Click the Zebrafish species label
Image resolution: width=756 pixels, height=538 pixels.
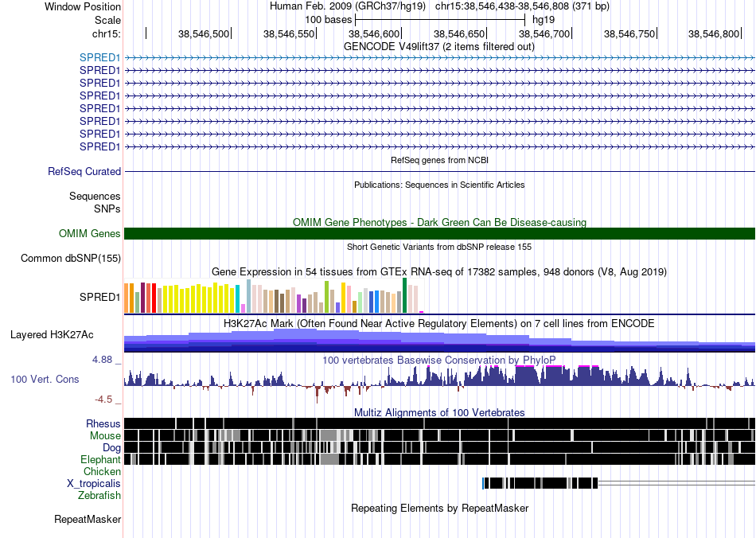(99, 496)
